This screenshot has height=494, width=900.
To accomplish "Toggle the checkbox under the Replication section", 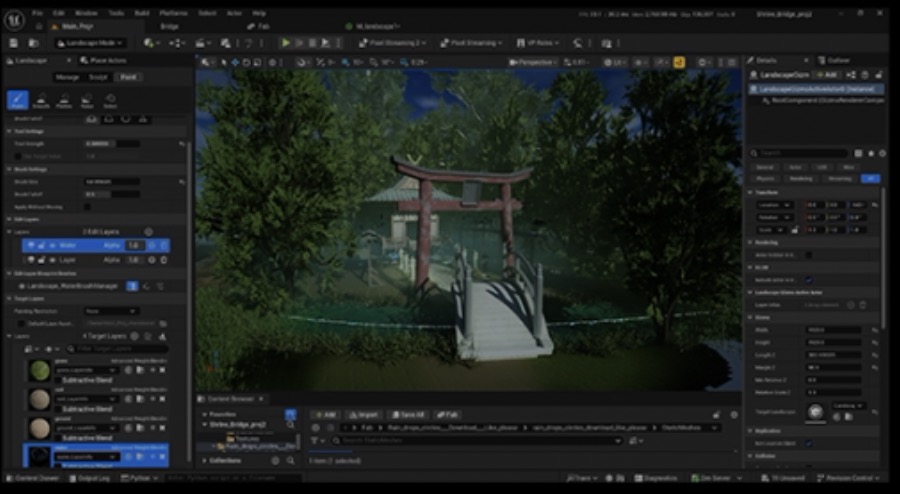I will 809,444.
